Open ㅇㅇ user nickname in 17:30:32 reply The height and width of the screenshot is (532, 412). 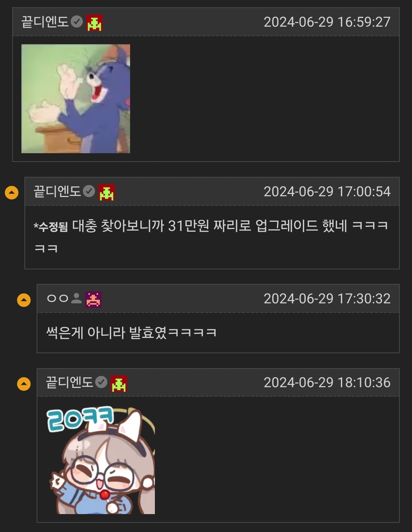point(58,298)
